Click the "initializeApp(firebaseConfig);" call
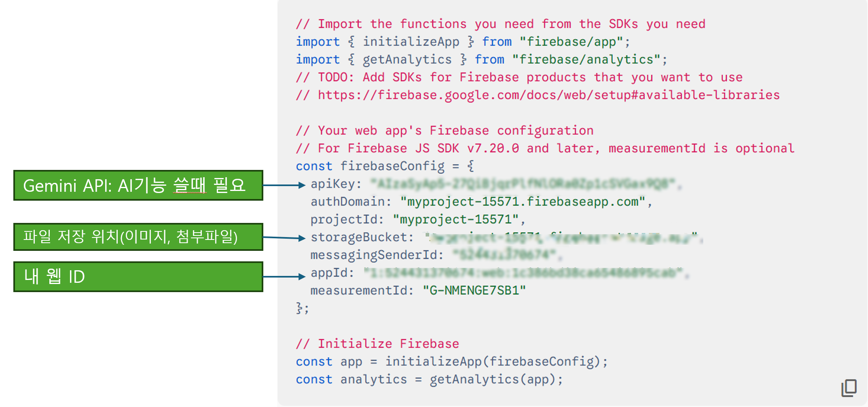This screenshot has height=407, width=868. coord(496,362)
